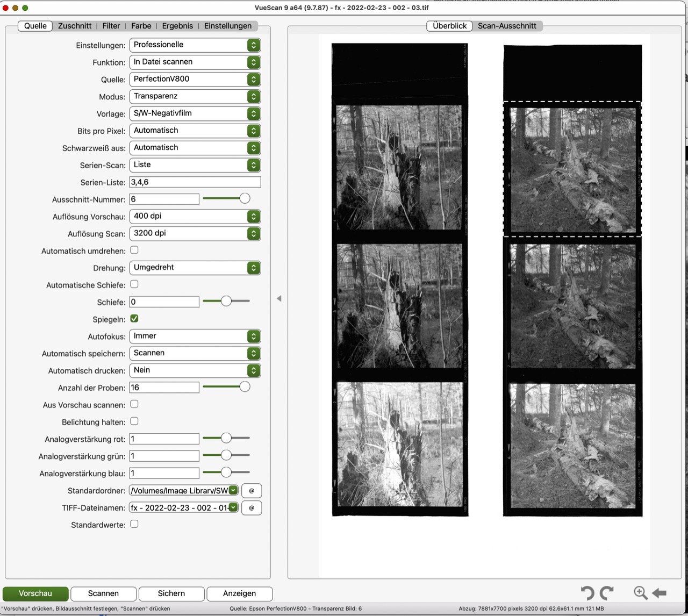Click the Anzeigen button
Screen dimensions: 688x616
[239, 593]
